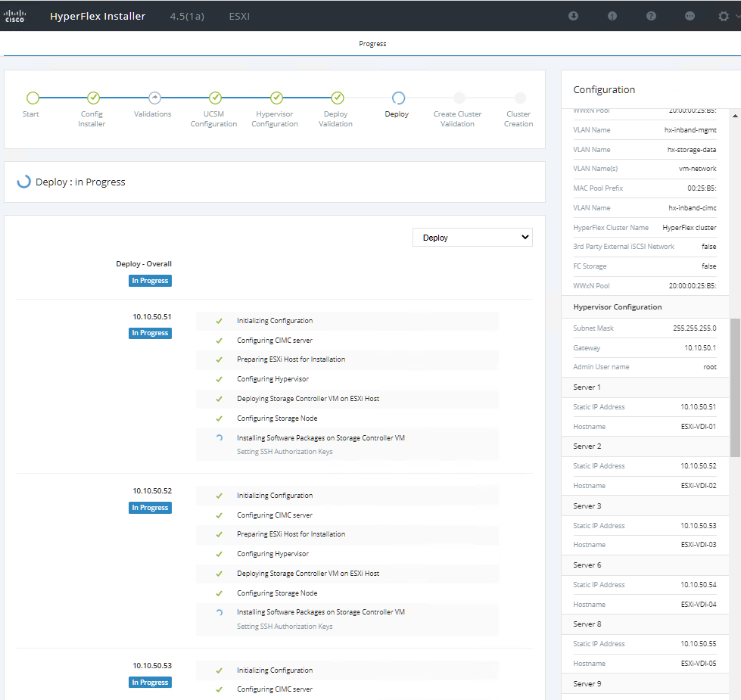Viewport: 741px width, 700px height.
Task: Click 10.10.50.51 Configuring CIMC server checkmark
Action: 219,341
